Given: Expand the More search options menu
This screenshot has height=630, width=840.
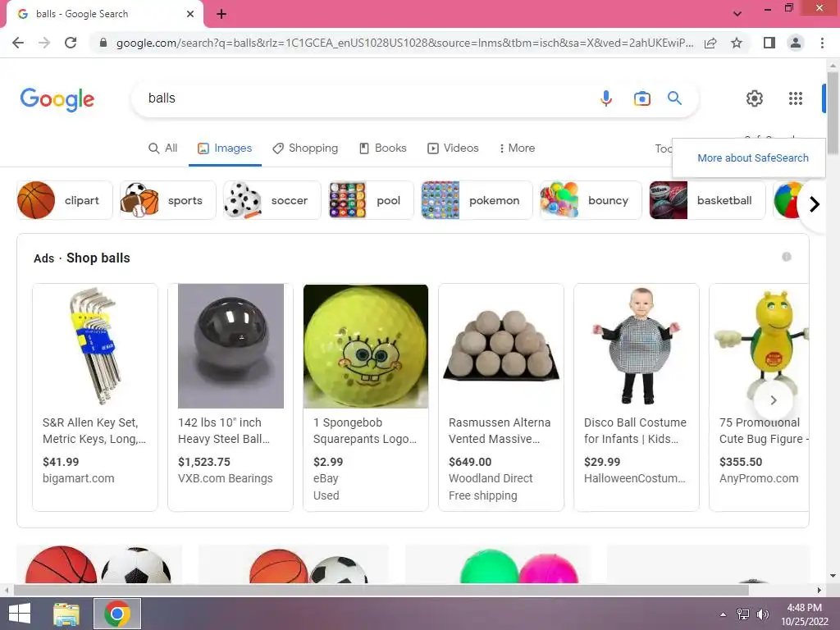Looking at the screenshot, I should [x=517, y=148].
